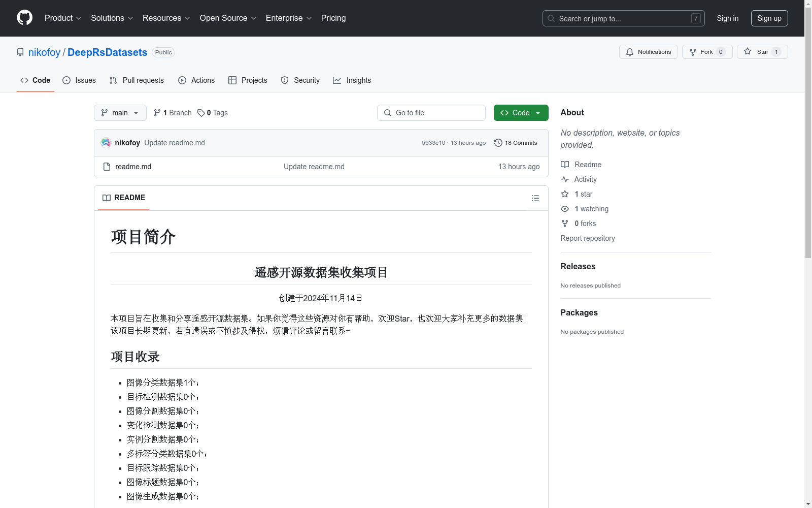Open the README outline list icon

coord(535,198)
